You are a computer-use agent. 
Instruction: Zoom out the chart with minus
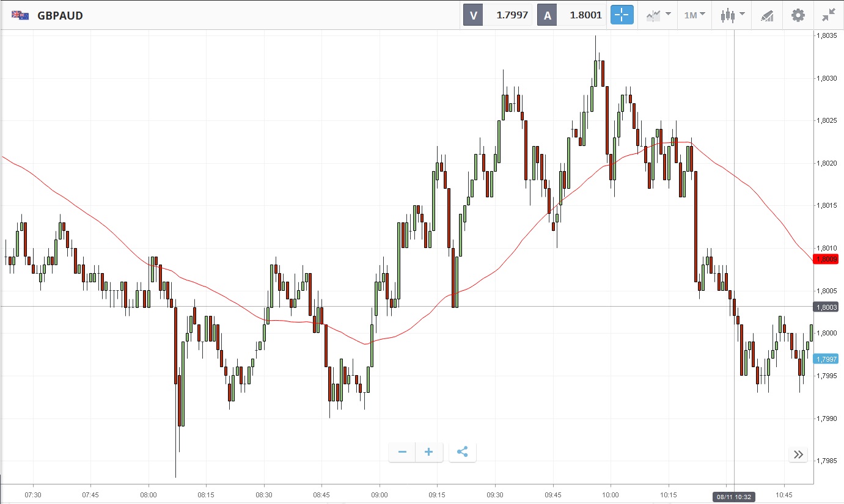[x=402, y=452]
